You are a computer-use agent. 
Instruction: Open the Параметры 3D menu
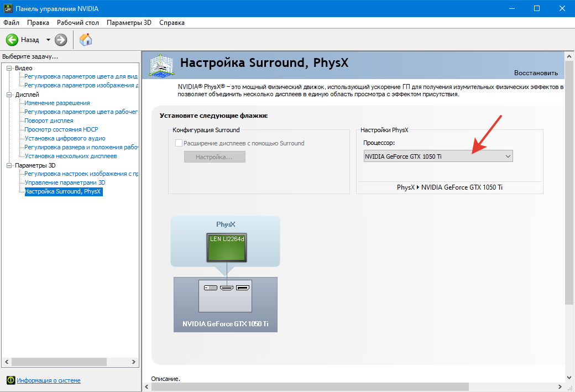129,22
